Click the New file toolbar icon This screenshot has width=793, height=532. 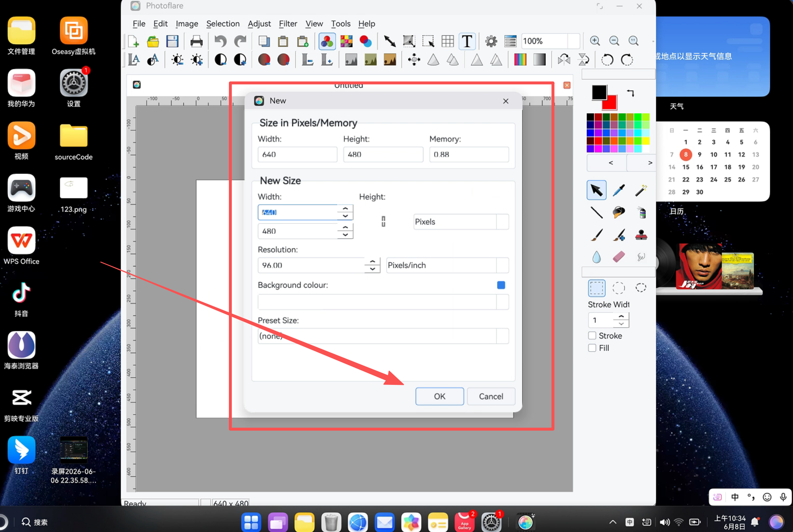pyautogui.click(x=134, y=41)
